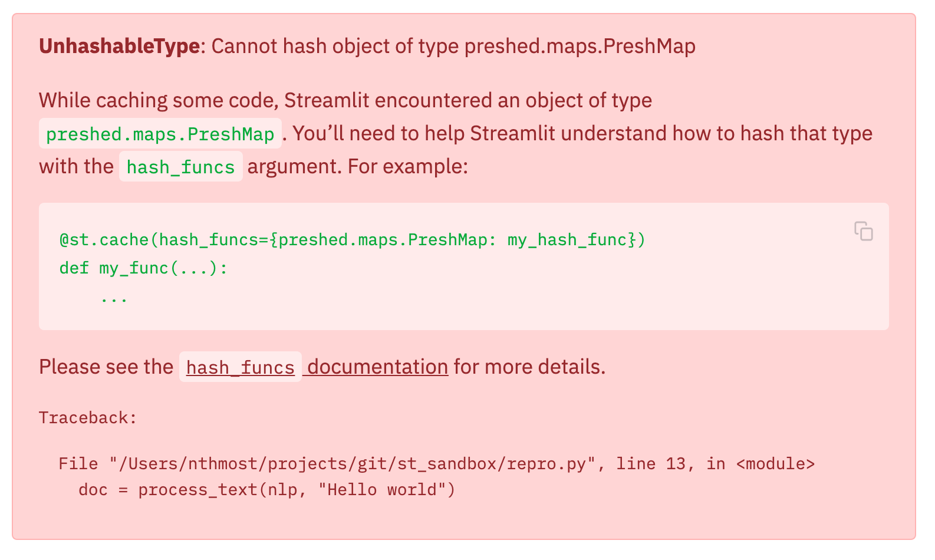Select the def my_func line
This screenshot has width=935, height=560.
click(x=142, y=268)
